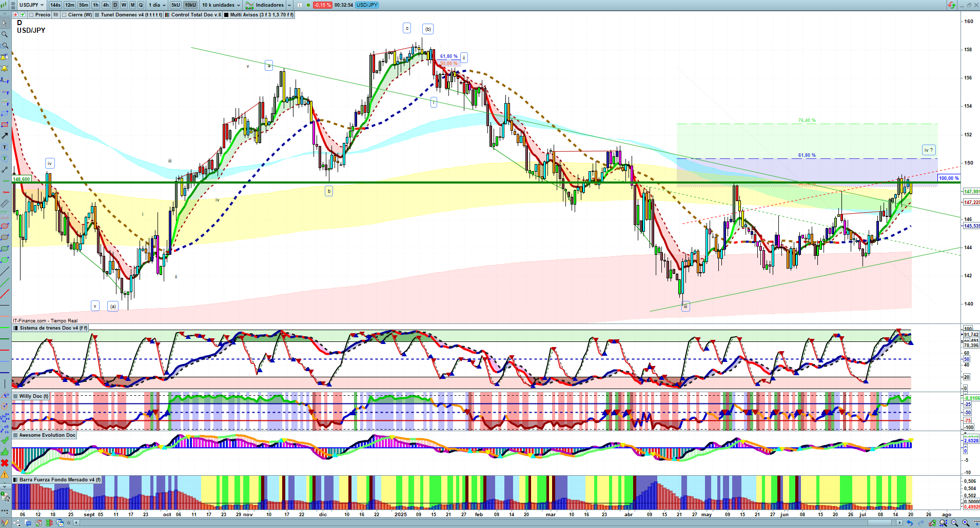Viewport: 980px width, 528px height.
Task: Toggle Awesome Evolution Doc panel box
Action: (x=15, y=435)
